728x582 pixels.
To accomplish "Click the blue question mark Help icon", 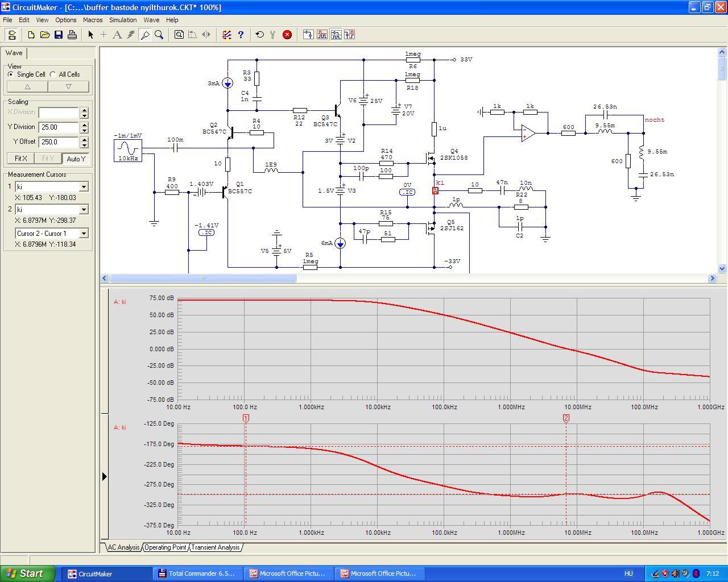I will pos(241,35).
